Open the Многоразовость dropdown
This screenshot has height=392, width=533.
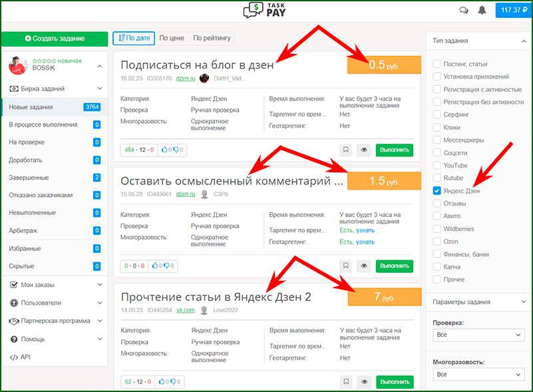478,374
